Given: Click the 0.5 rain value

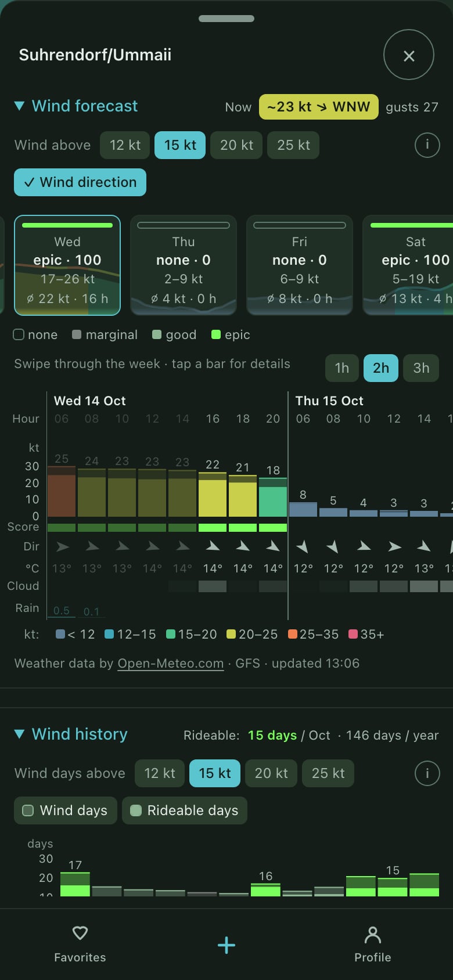Looking at the screenshot, I should [62, 611].
